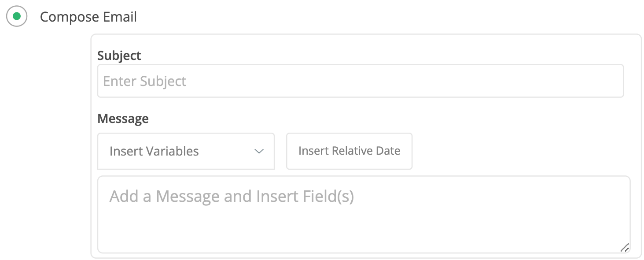
Task: Click the right end of Subject input
Action: click(612, 81)
